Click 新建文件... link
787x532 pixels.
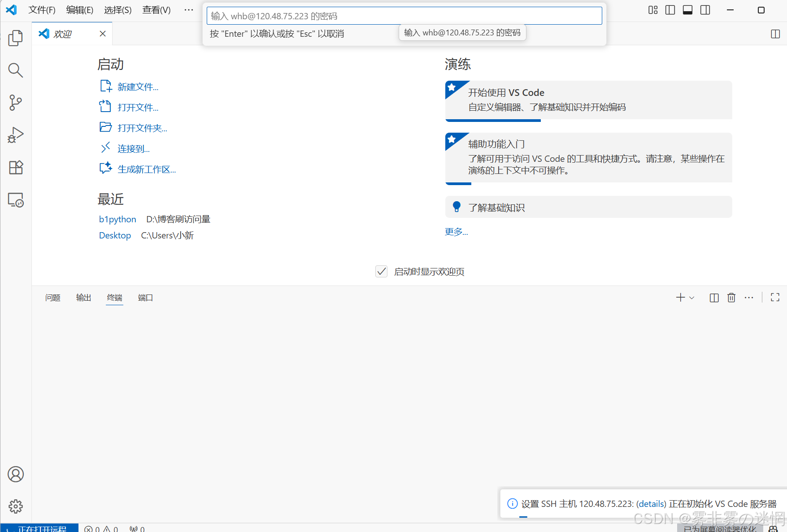tap(138, 87)
